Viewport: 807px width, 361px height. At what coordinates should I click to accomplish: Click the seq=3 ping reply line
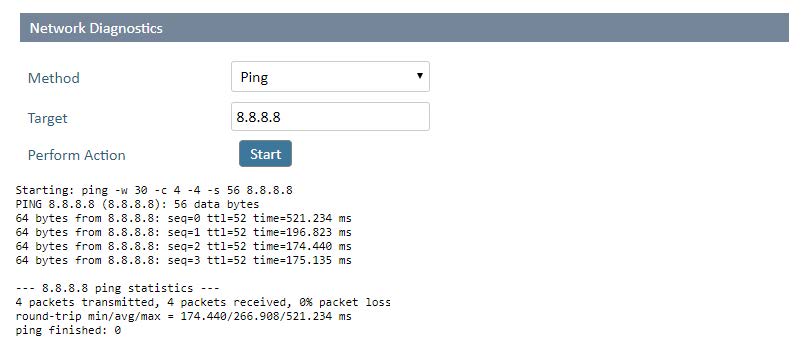tap(184, 260)
